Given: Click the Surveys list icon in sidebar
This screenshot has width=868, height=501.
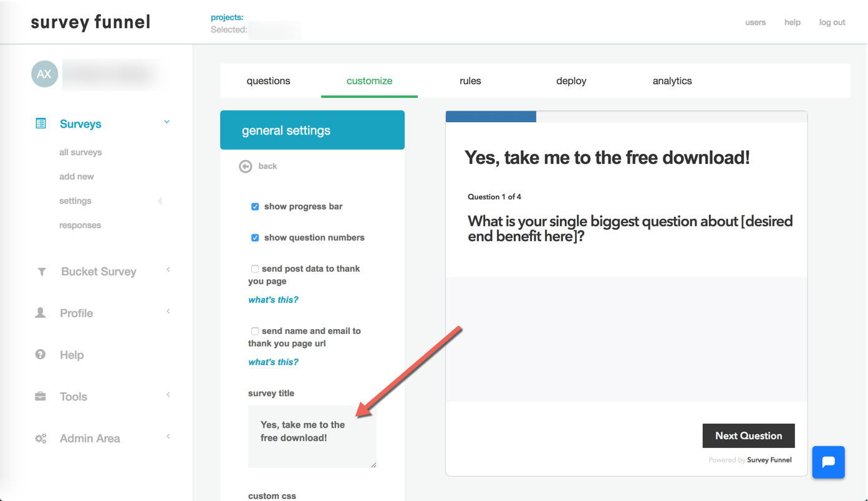Looking at the screenshot, I should coord(41,123).
